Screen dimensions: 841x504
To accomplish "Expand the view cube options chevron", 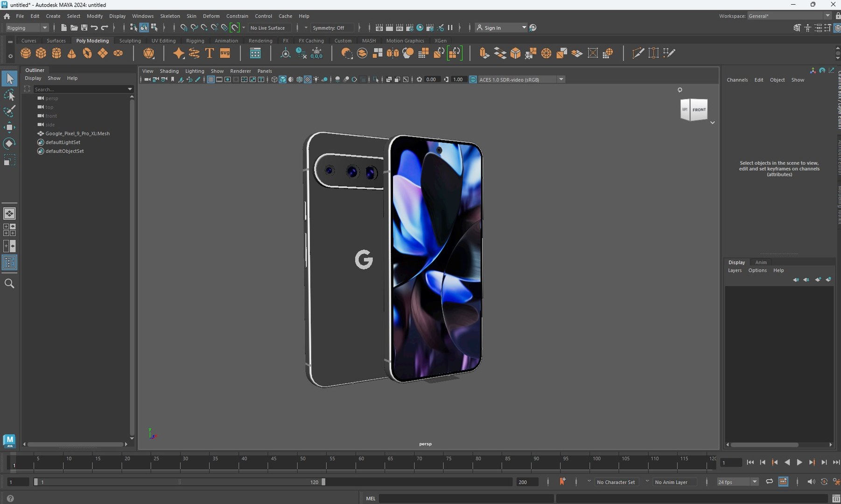I will click(x=712, y=123).
